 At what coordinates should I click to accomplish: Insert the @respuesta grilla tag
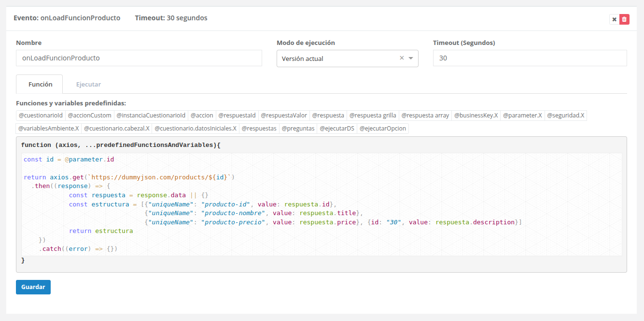point(373,116)
